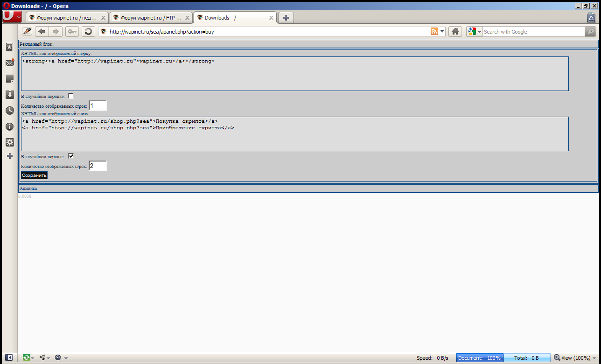Enable first 'В случайном порядке' checkbox
The height and width of the screenshot is (364, 601).
(71, 96)
